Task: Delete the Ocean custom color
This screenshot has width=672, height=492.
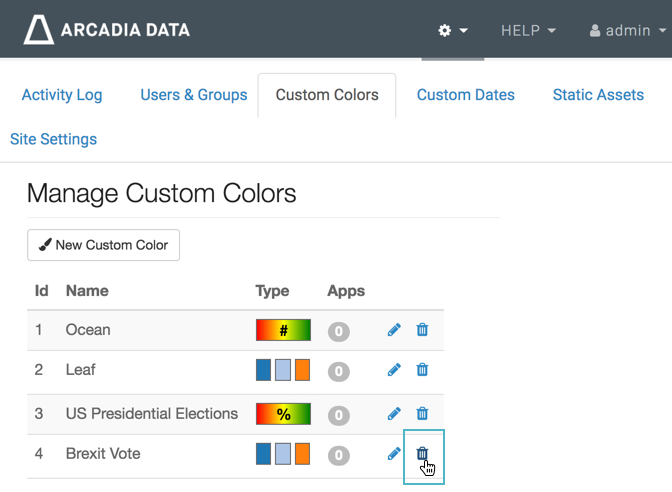Action: (x=422, y=330)
